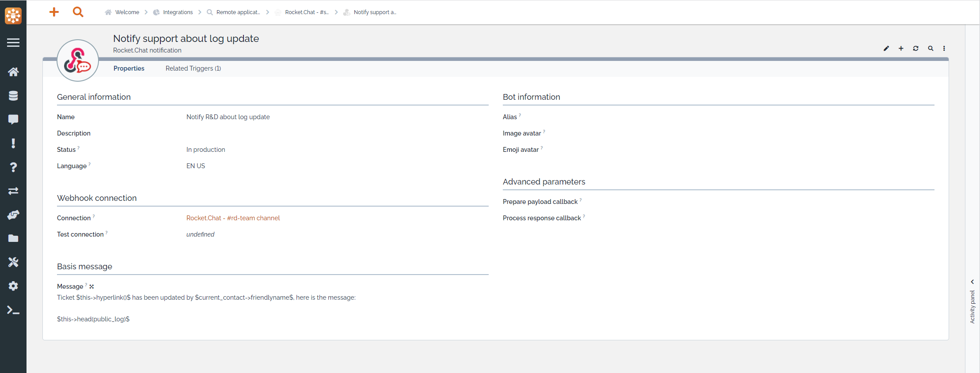Click the pencil edit icon
The height and width of the screenshot is (373, 980).
886,49
